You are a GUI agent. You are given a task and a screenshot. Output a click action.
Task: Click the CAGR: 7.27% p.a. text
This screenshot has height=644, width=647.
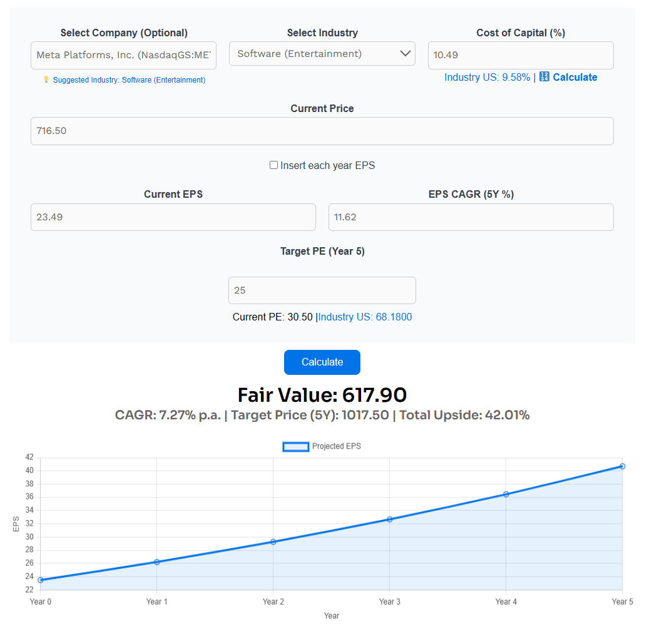click(168, 415)
